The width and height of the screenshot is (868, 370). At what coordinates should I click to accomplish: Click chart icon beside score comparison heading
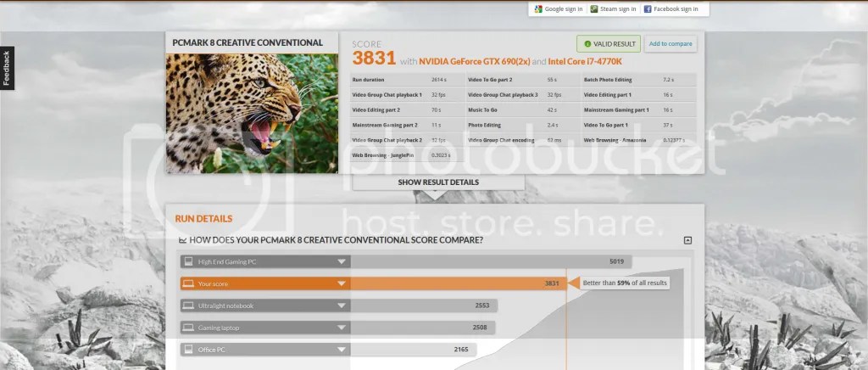pyautogui.click(x=182, y=240)
